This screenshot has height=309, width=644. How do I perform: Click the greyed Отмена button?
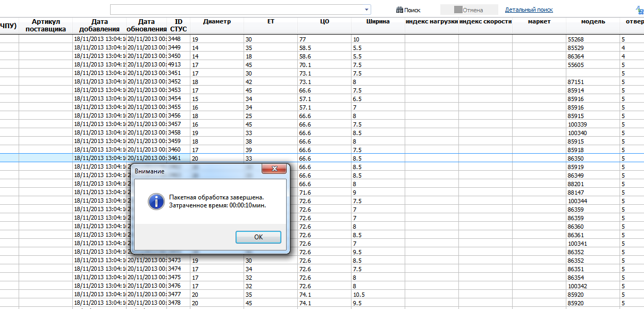pyautogui.click(x=469, y=10)
